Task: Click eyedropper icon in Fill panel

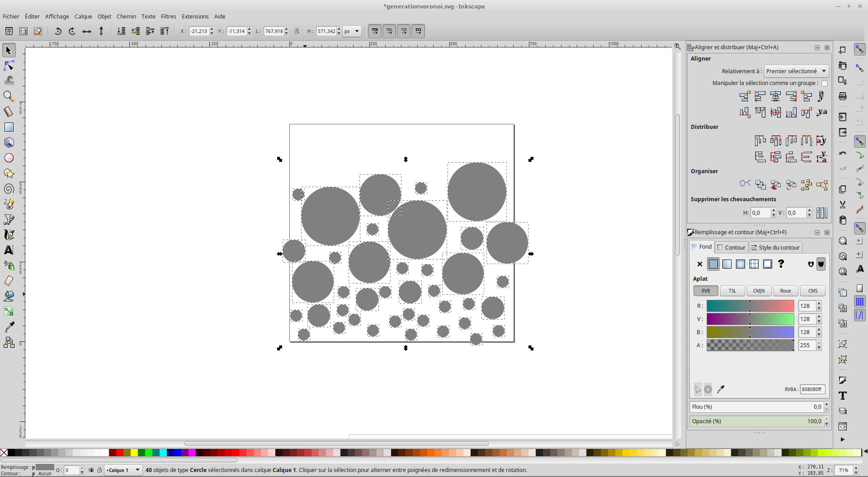Action: [x=721, y=389]
